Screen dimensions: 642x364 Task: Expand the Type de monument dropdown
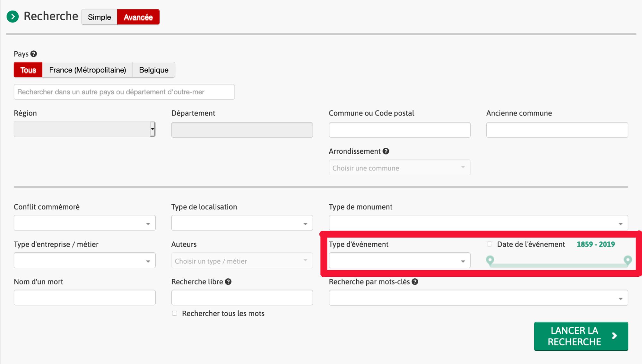pyautogui.click(x=478, y=223)
